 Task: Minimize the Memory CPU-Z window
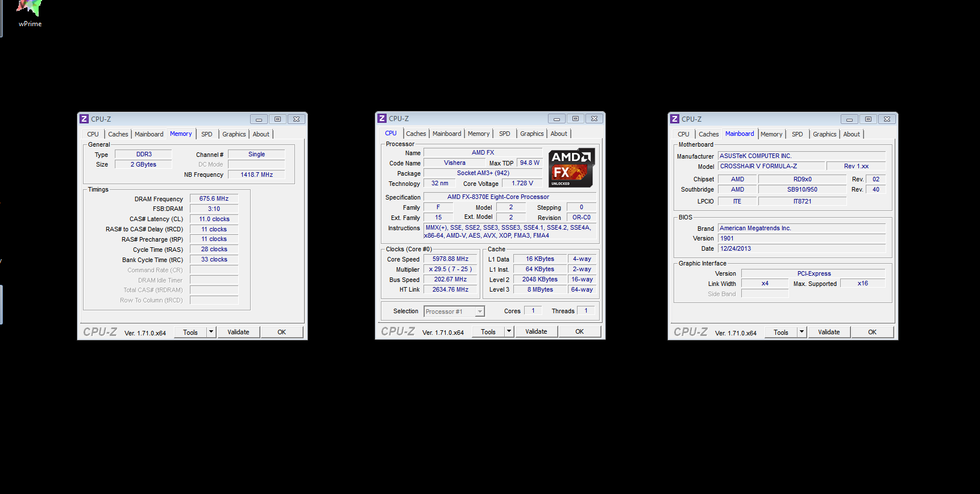259,119
